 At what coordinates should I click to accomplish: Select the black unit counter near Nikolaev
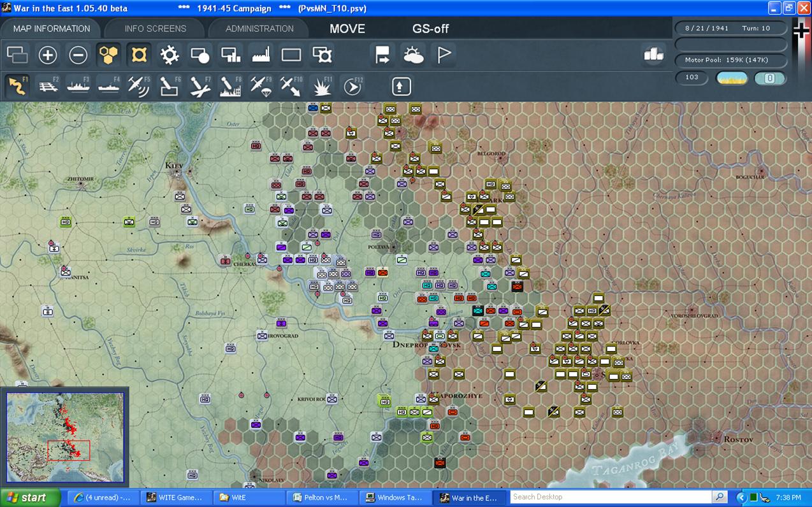440,463
